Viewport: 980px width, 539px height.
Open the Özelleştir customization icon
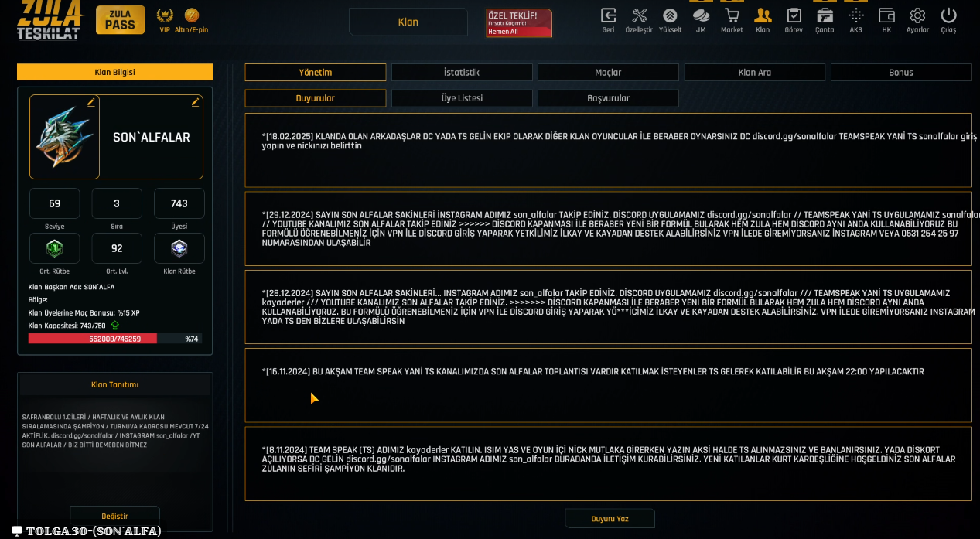639,16
